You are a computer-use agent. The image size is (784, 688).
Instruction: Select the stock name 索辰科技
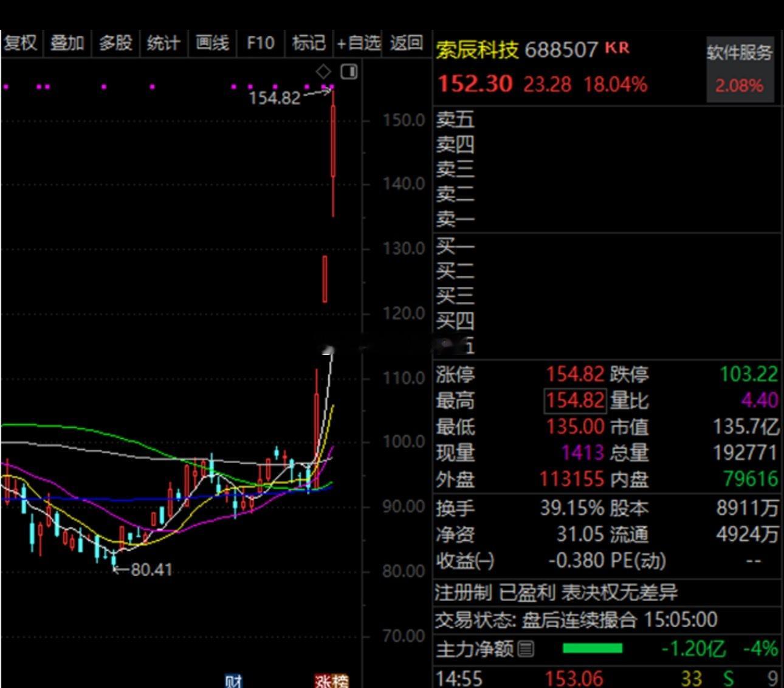477,49
